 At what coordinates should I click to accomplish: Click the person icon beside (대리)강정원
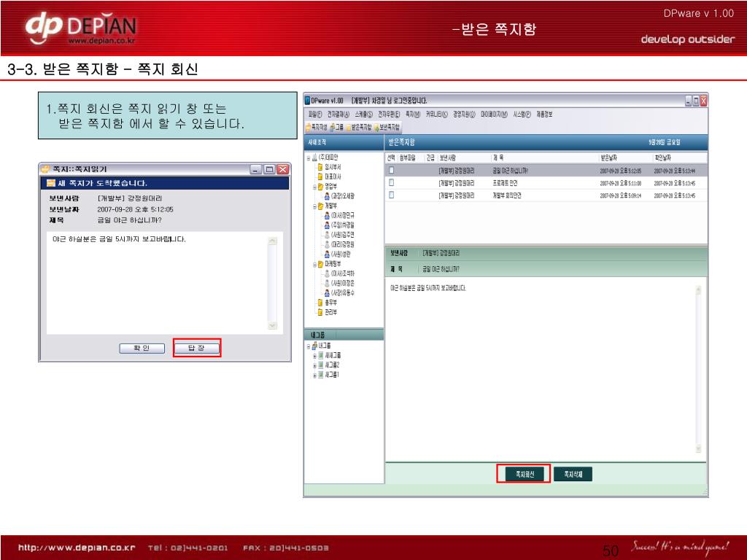tap(327, 244)
